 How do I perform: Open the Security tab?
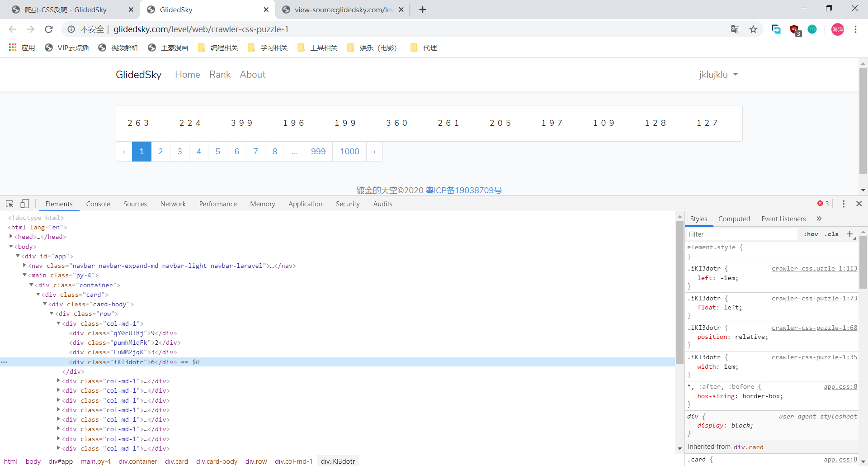click(348, 204)
